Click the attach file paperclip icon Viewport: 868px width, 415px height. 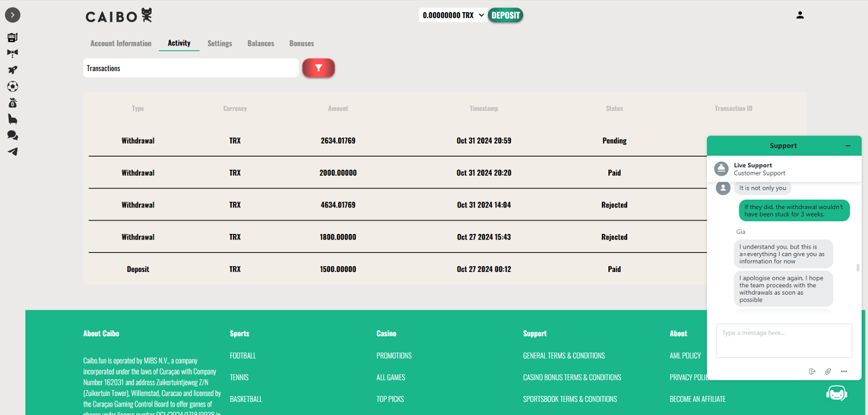[828, 372]
